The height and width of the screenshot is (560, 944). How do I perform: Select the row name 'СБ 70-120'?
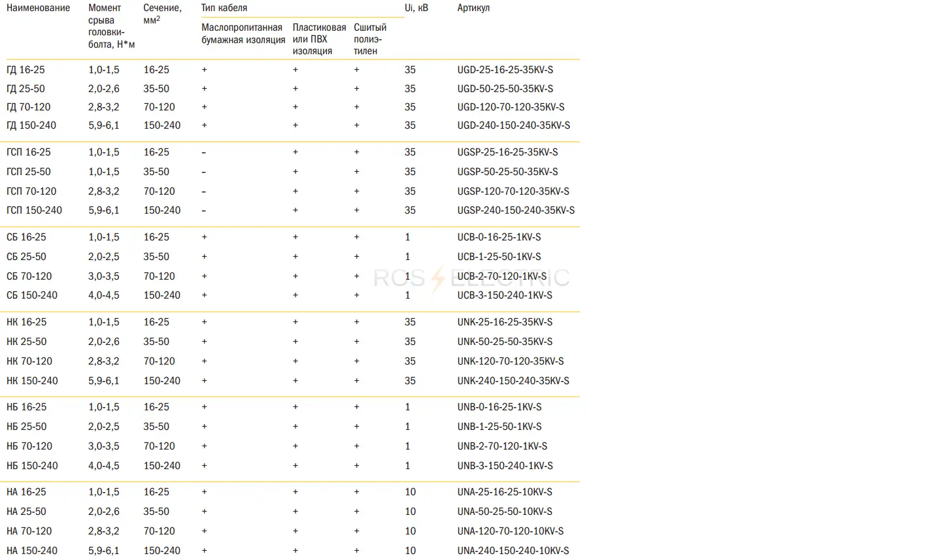(x=29, y=276)
